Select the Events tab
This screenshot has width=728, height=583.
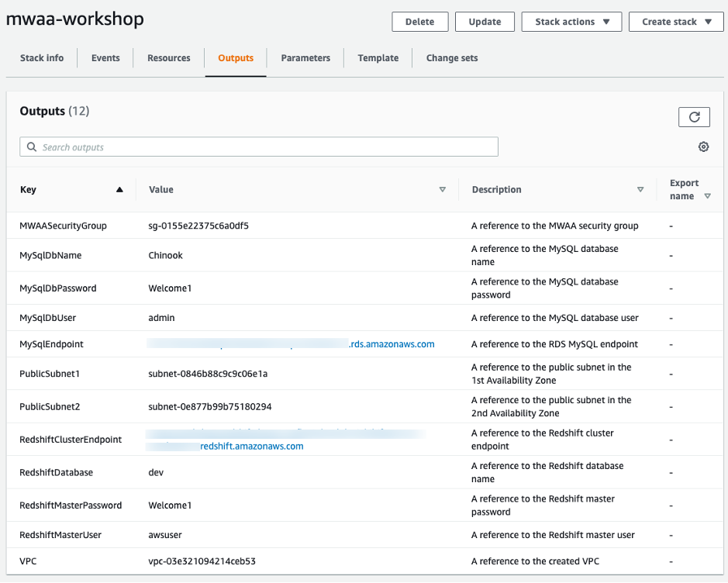(105, 57)
